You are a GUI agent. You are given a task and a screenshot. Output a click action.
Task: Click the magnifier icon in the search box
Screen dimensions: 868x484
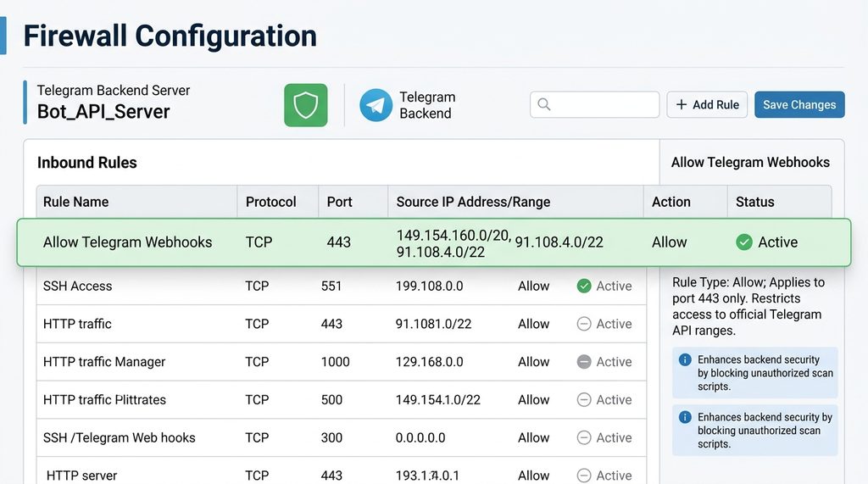[544, 104]
